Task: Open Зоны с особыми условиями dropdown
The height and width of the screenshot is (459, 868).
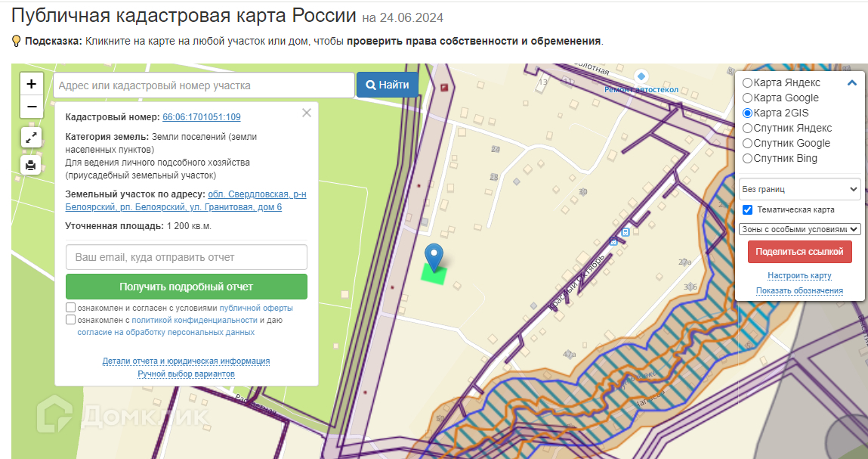Action: coord(799,229)
